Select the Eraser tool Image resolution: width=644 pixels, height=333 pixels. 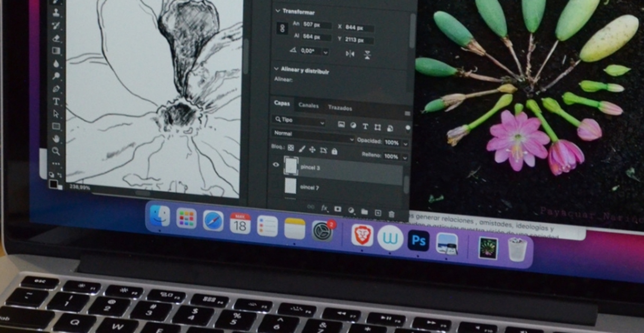click(56, 38)
